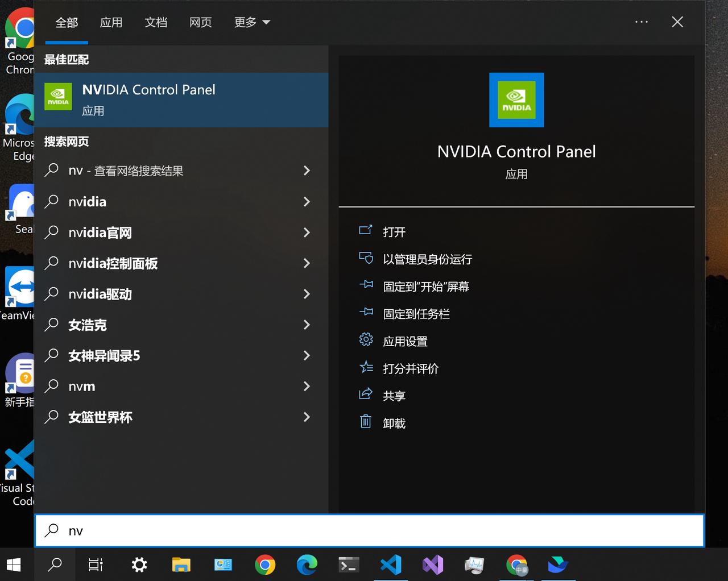Image resolution: width=728 pixels, height=581 pixels.
Task: Open Microsoft Edge from the taskbar
Action: 307,565
